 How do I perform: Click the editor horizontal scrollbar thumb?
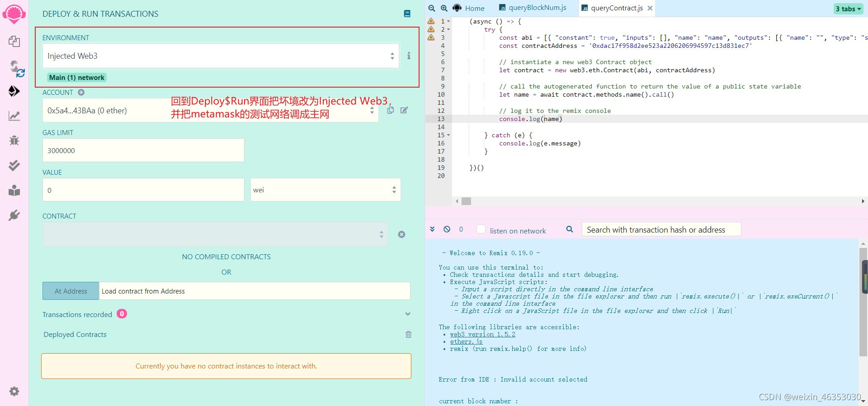point(466,201)
